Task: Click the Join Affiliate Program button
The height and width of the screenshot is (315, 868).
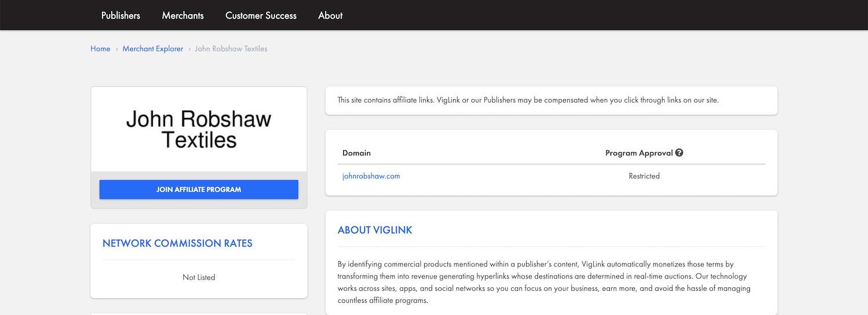Action: [x=198, y=189]
